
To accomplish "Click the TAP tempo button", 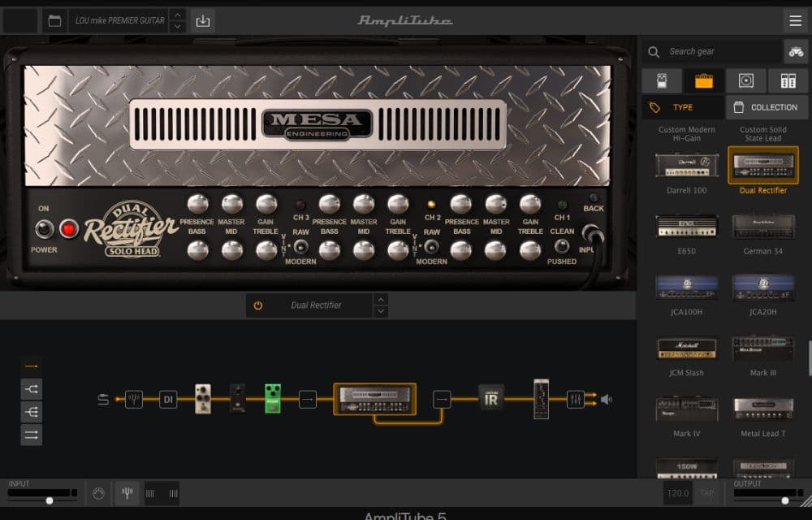I will tap(706, 492).
